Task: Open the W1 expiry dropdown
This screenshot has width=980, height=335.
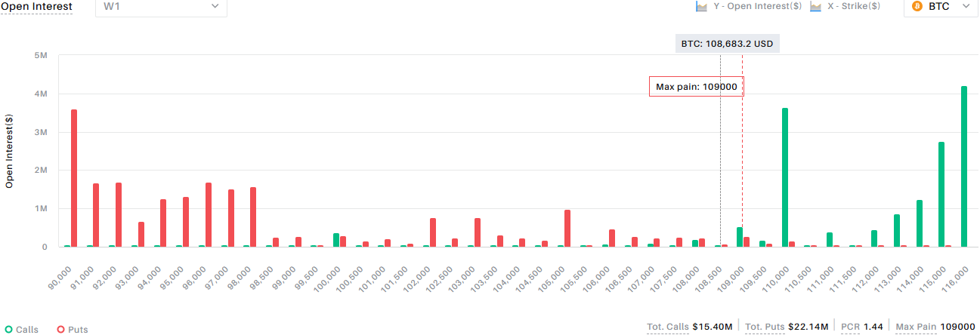Action: point(161,7)
